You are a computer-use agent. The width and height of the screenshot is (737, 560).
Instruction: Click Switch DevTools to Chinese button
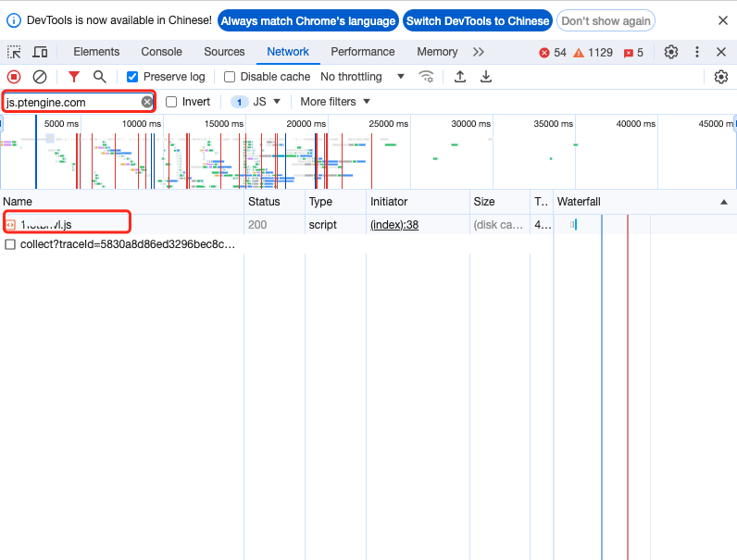pyautogui.click(x=478, y=20)
